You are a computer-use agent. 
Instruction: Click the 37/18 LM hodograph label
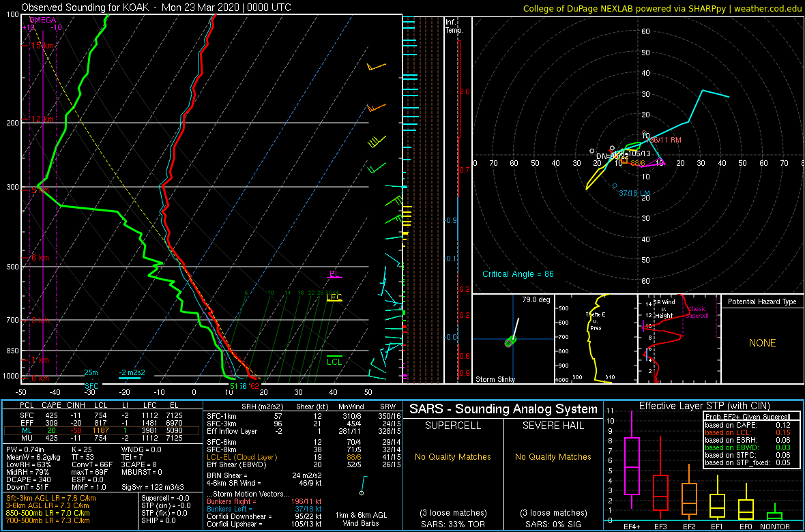(635, 193)
